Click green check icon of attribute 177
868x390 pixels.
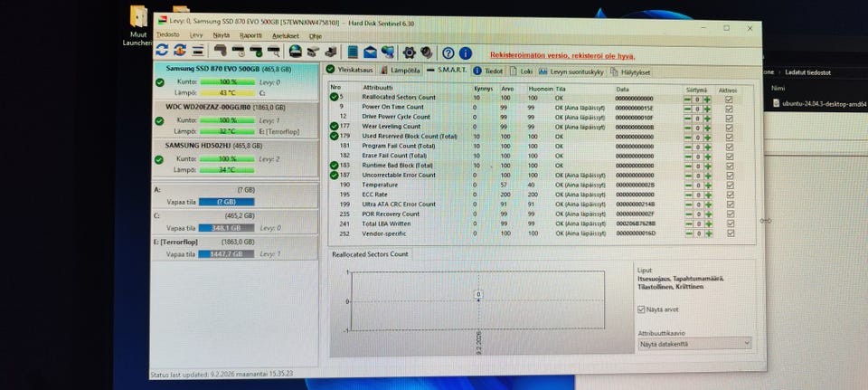(x=334, y=127)
